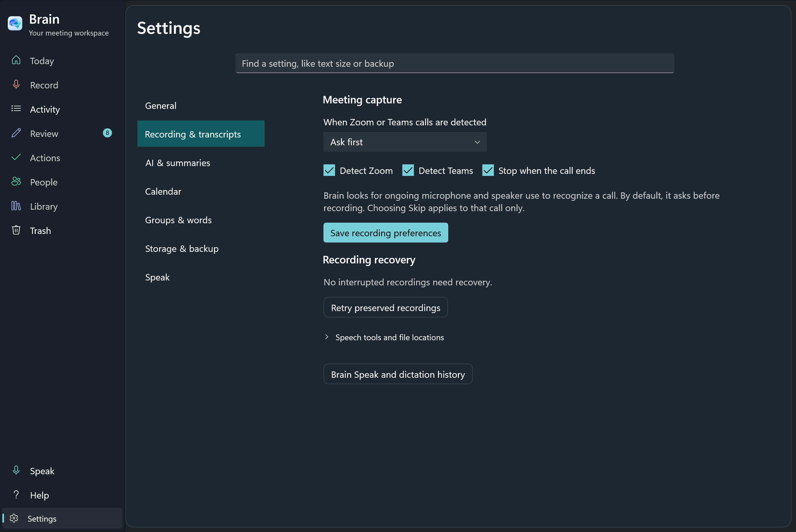Click 'No interrupted recordings need recovery.' text
The height and width of the screenshot is (532, 796).
pyautogui.click(x=408, y=282)
